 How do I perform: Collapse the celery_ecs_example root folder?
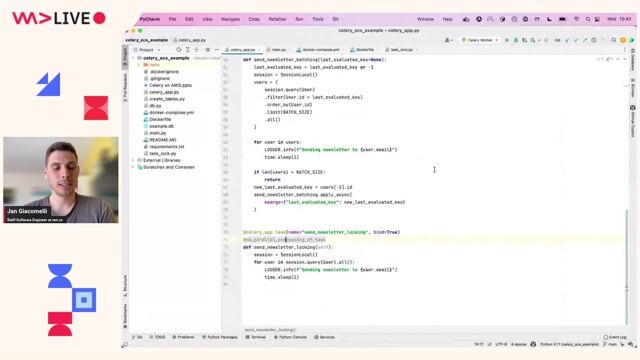(x=133, y=58)
